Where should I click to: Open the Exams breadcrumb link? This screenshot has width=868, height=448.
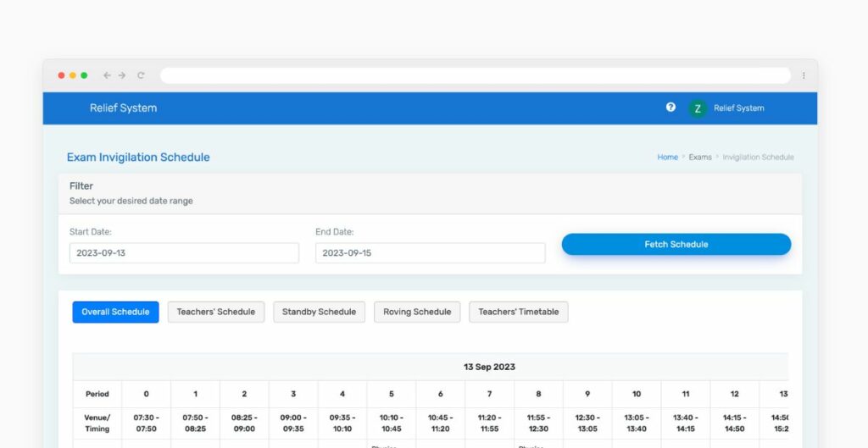[700, 158]
